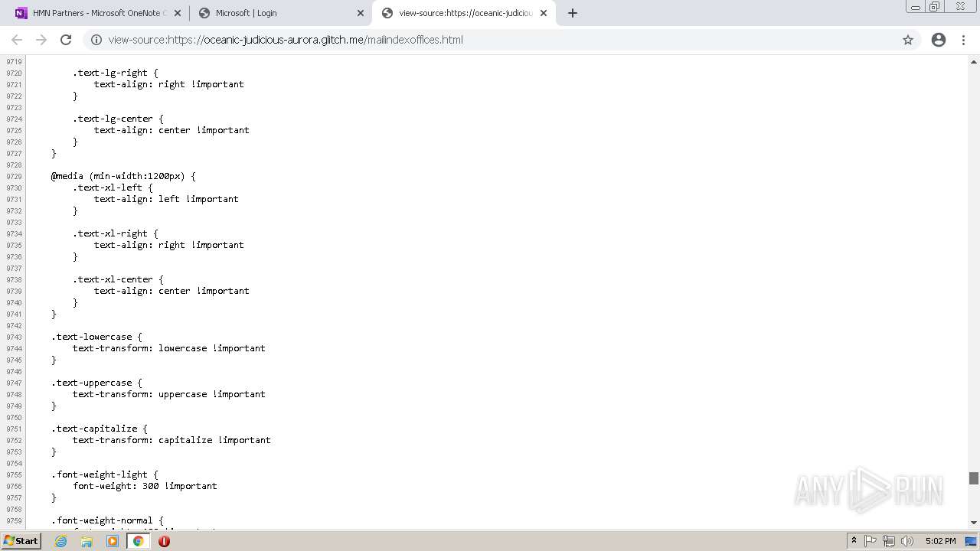The height and width of the screenshot is (551, 980).
Task: Click the '.text-xl-center {' source line
Action: (x=118, y=279)
